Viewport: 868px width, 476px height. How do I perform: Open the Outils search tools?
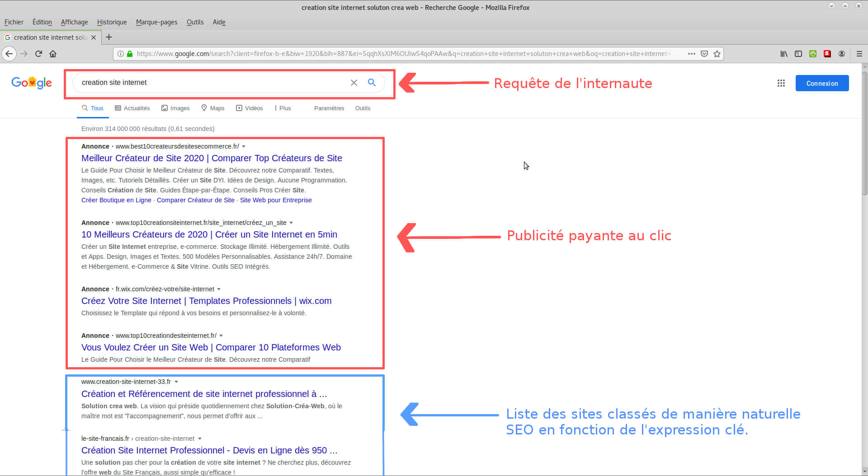coord(363,108)
